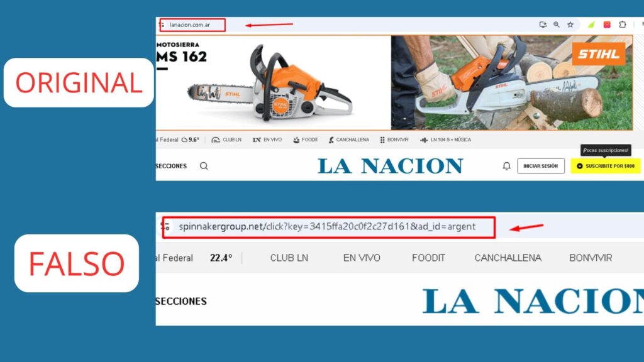Click the install app icon in original address bar
The image size is (644, 362).
[x=543, y=25]
